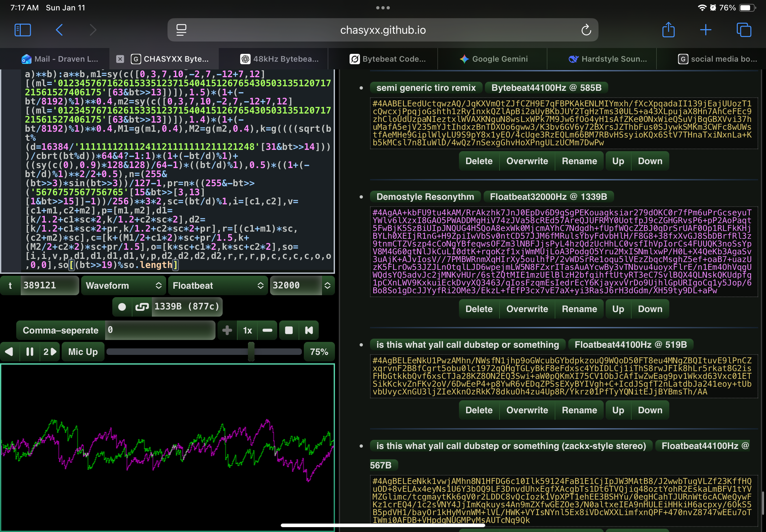
Task: Open the Waveform display mode dropdown
Action: (123, 286)
